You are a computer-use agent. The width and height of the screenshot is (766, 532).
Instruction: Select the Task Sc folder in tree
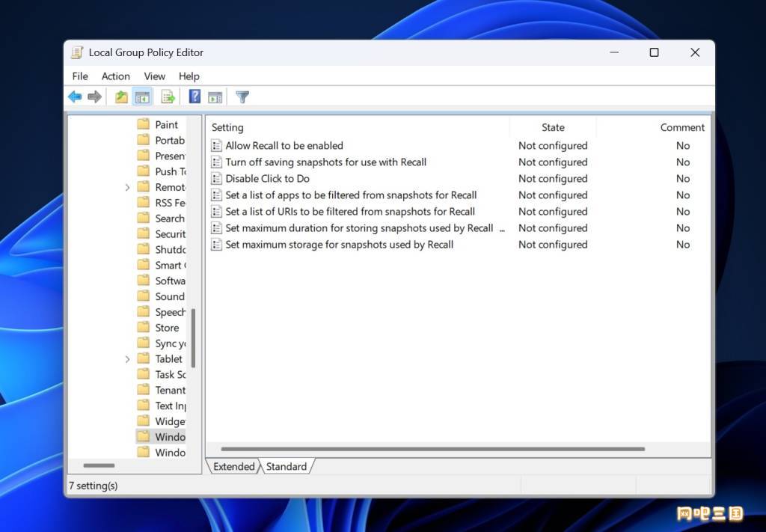tap(171, 374)
